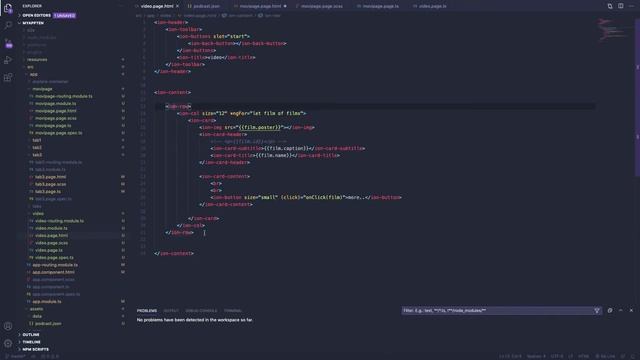Switch to video.page.ts tab
The height and width of the screenshot is (360, 640).
432,6
